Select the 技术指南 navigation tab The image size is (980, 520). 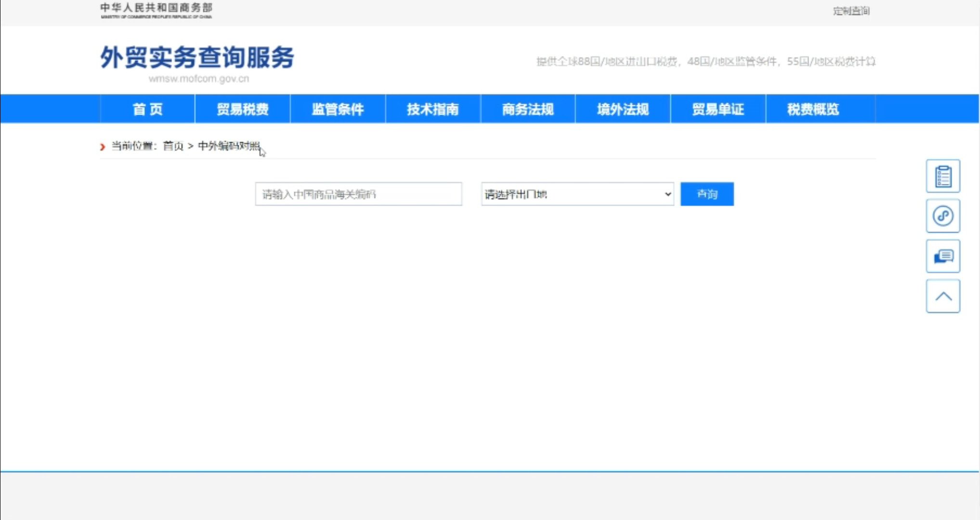433,109
